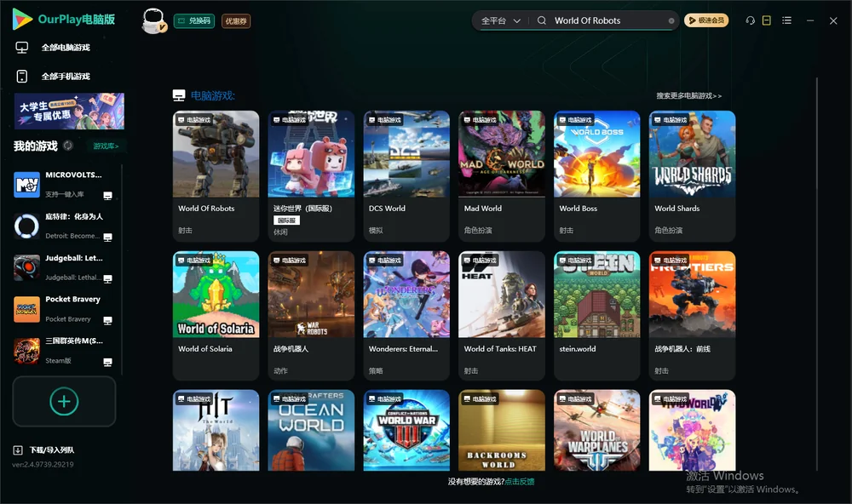This screenshot has width=852, height=504.
Task: Open HIT The World game card
Action: point(216,430)
